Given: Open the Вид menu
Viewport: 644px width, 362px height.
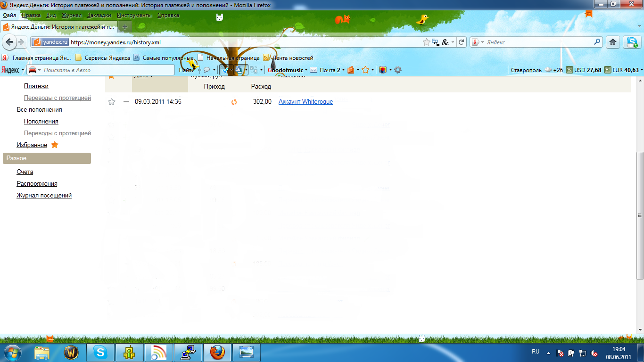Looking at the screenshot, I should point(51,15).
